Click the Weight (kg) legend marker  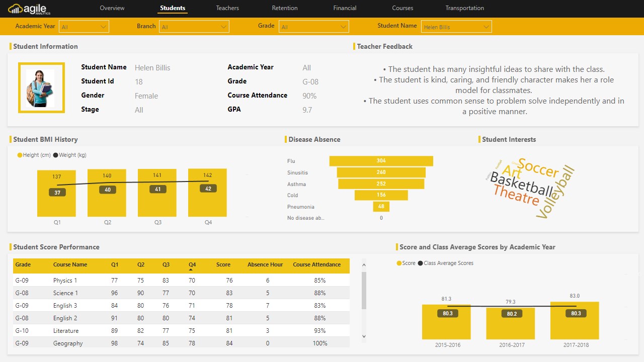click(56, 155)
